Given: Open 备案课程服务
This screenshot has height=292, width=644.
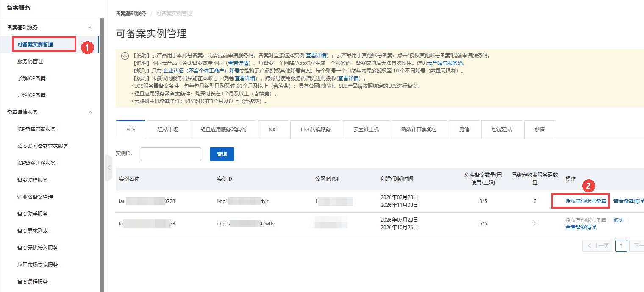Looking at the screenshot, I should 33,282.
